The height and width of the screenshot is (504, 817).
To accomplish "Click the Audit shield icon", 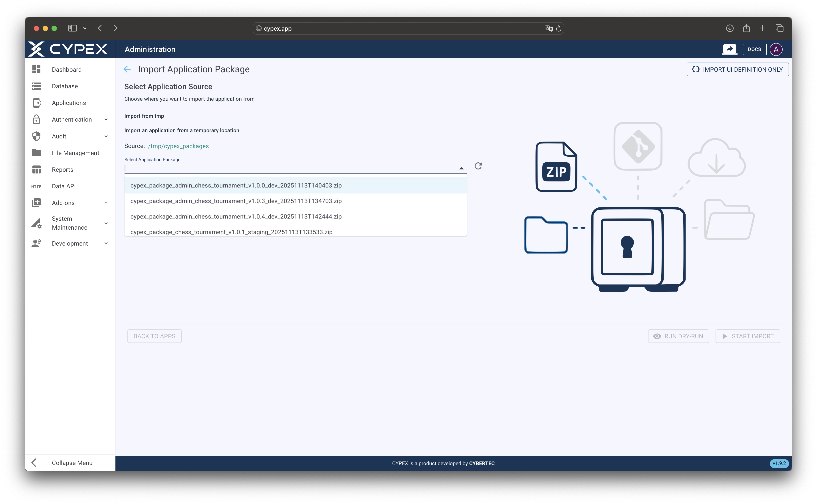I will 36,136.
